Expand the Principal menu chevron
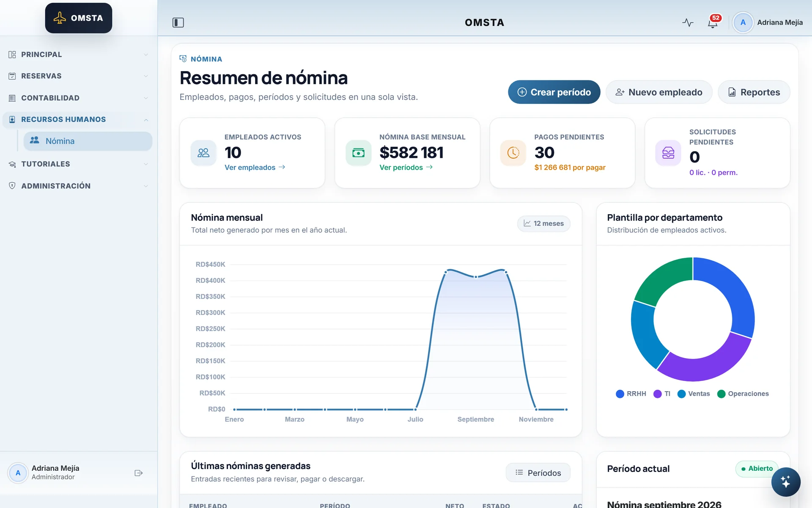Screen dimensions: 812x508 click(x=146, y=55)
